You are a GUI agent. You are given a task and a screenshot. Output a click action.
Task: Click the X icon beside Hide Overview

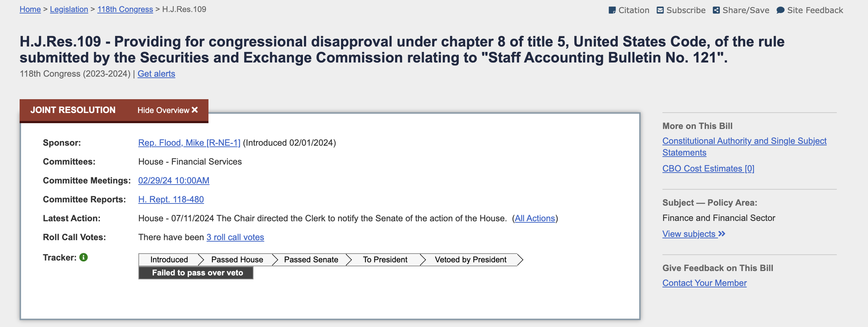click(x=195, y=110)
